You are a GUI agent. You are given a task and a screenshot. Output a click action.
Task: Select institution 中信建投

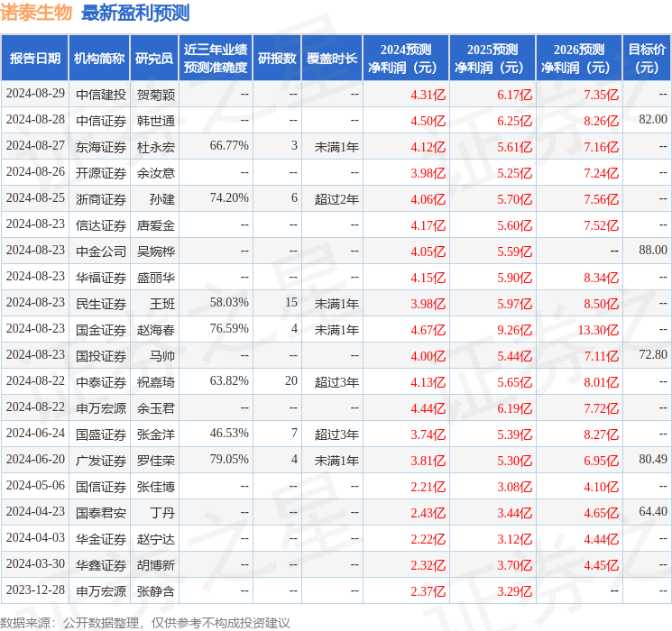point(101,95)
